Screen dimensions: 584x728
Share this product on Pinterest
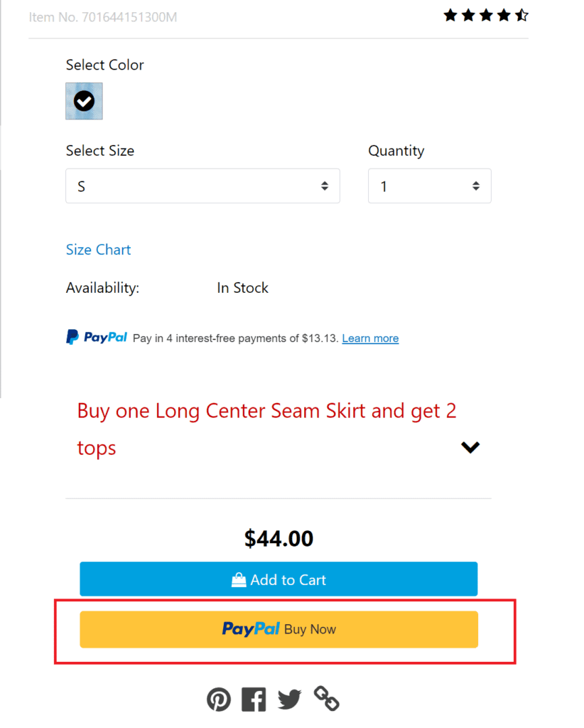click(219, 700)
